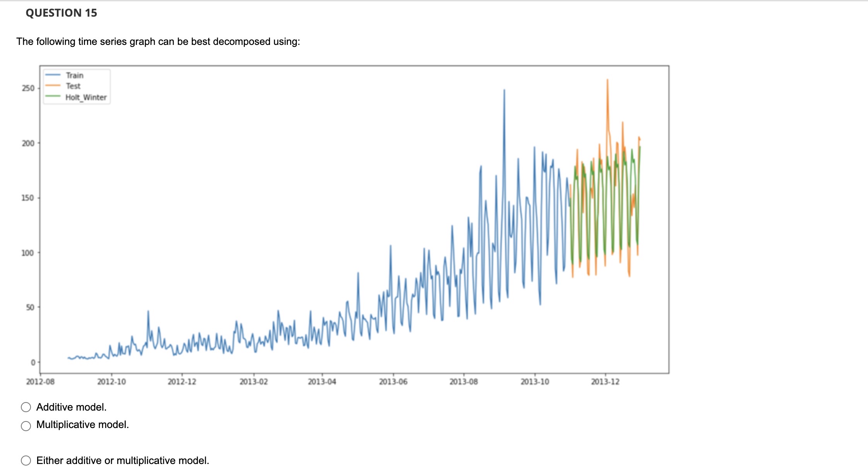Click the Train label in the legend

[74, 75]
